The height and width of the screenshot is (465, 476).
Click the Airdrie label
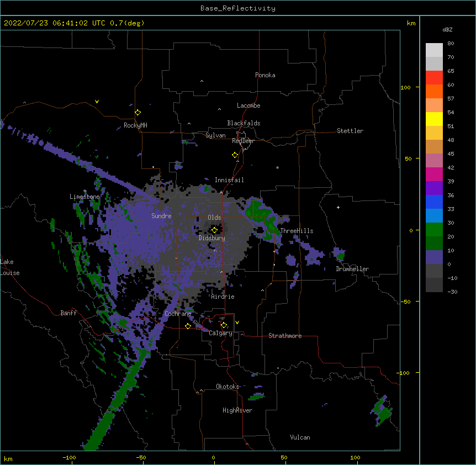click(x=223, y=297)
